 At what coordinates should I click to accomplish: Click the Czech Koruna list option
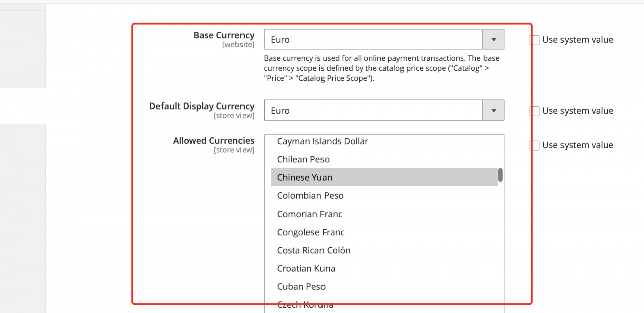(305, 305)
